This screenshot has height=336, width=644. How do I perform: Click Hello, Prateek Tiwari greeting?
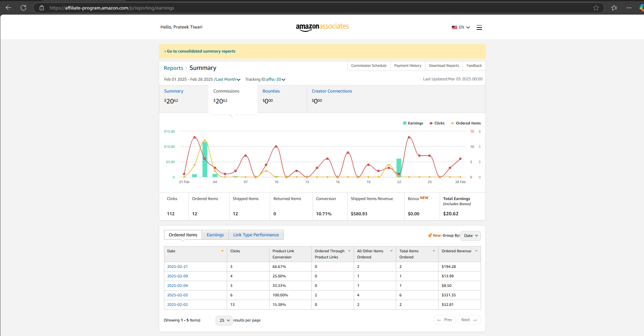[x=181, y=27]
